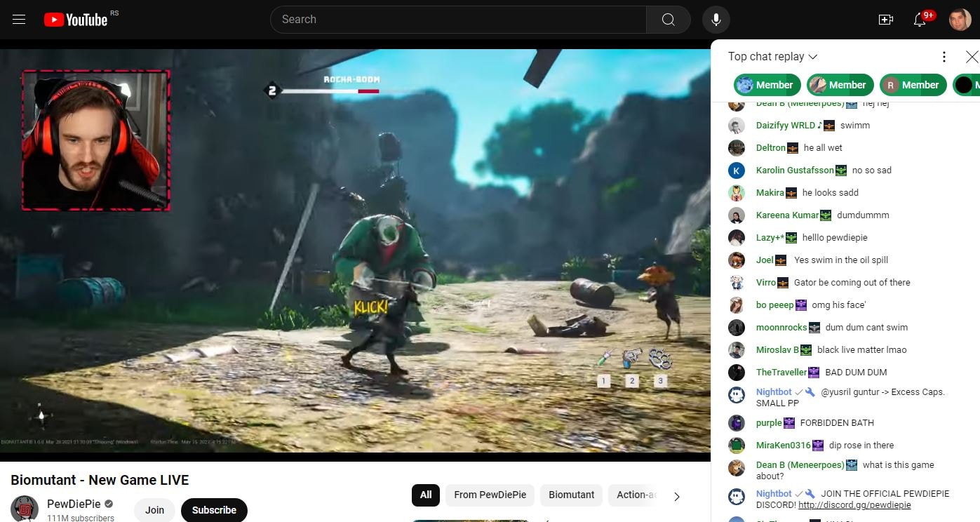Click the 'swimm' chat message

pos(855,126)
